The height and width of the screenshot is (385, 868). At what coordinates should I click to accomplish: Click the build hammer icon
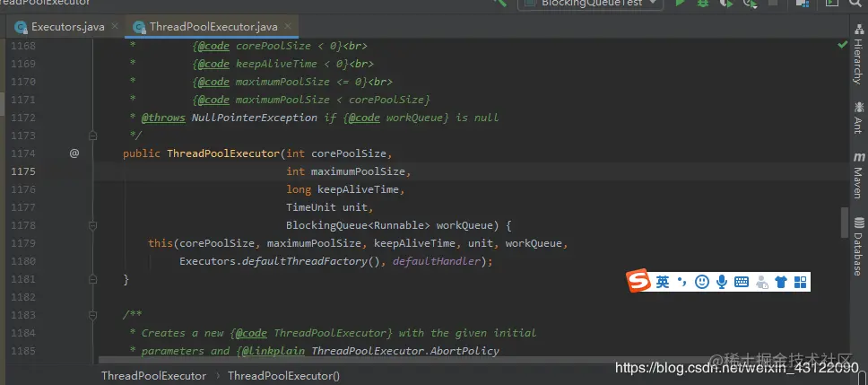[x=499, y=3]
